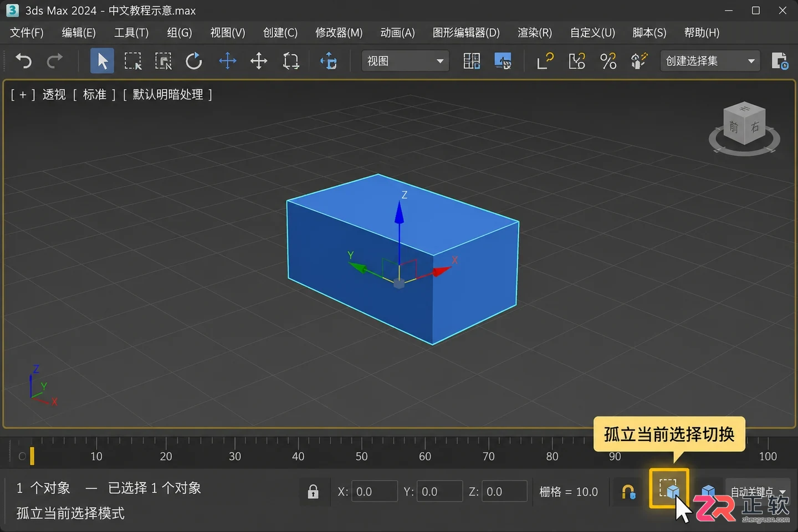798x532 pixels.
Task: Click the white four-way arrows tool
Action: [x=259, y=61]
